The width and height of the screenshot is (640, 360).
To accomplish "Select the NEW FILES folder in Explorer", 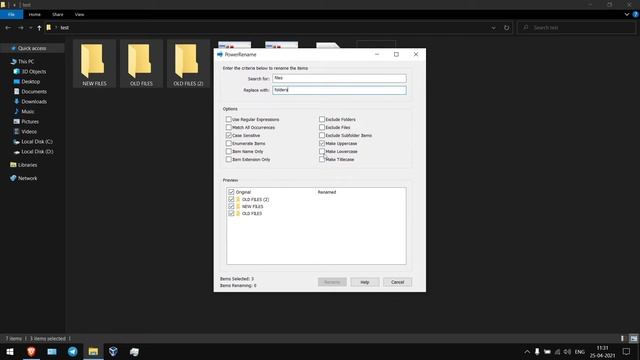I will tap(94, 64).
